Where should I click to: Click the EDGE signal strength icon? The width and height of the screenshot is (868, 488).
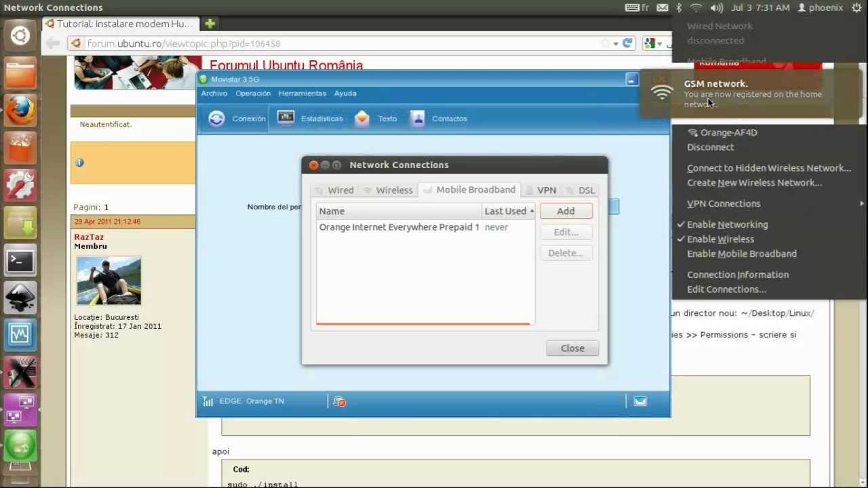pos(208,401)
